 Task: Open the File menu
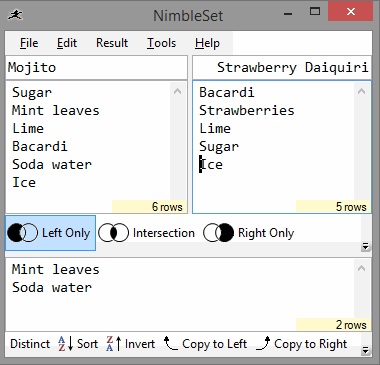point(29,43)
